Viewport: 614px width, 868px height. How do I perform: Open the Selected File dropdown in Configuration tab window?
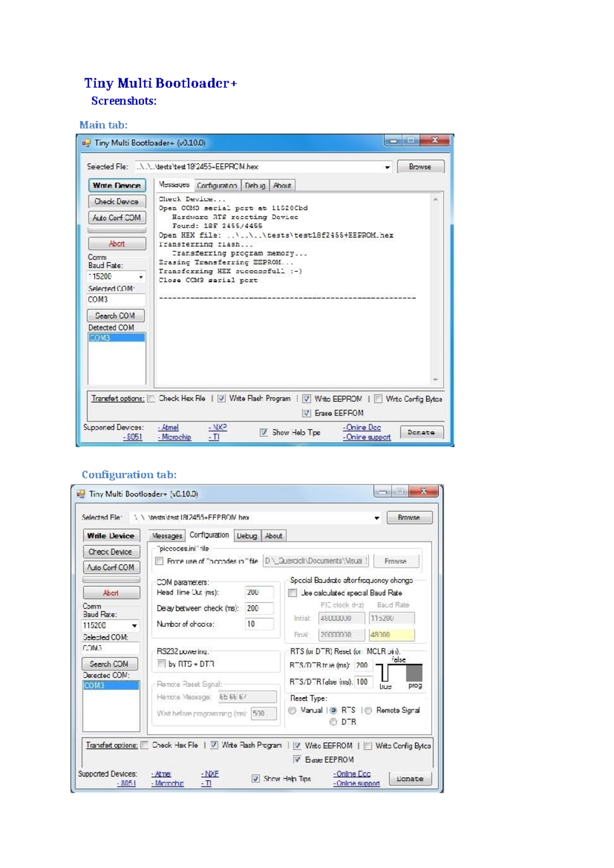pos(377,518)
